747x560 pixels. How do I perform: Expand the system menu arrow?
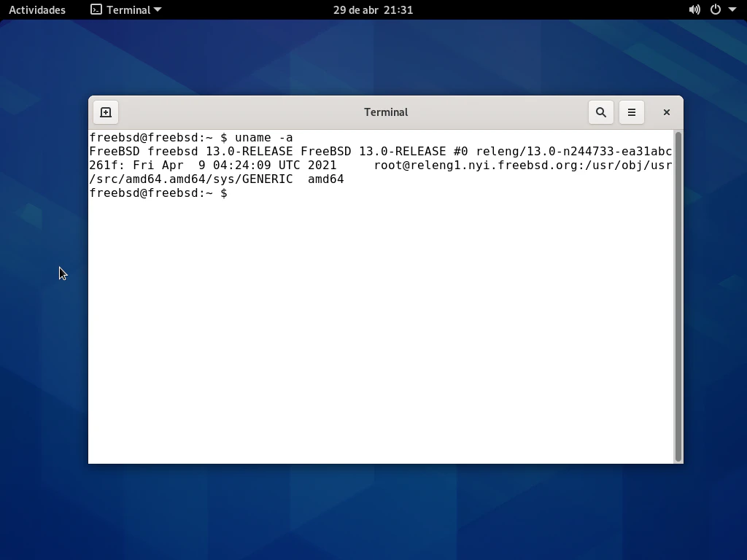tap(732, 9)
